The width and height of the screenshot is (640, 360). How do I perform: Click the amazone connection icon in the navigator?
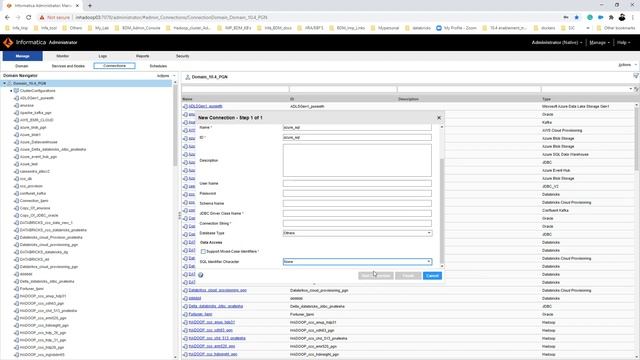pos(16,105)
